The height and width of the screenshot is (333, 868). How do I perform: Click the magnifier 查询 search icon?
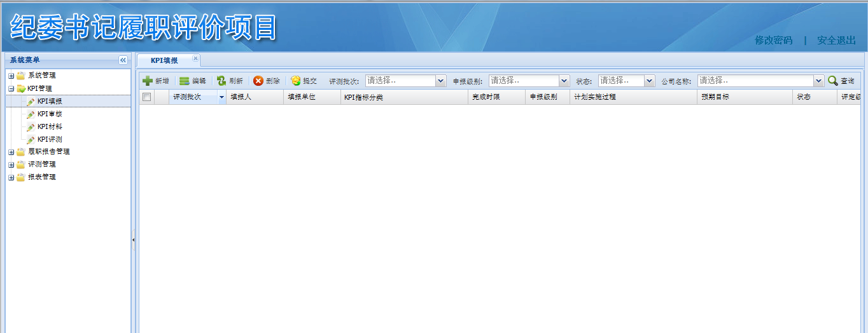click(x=832, y=81)
